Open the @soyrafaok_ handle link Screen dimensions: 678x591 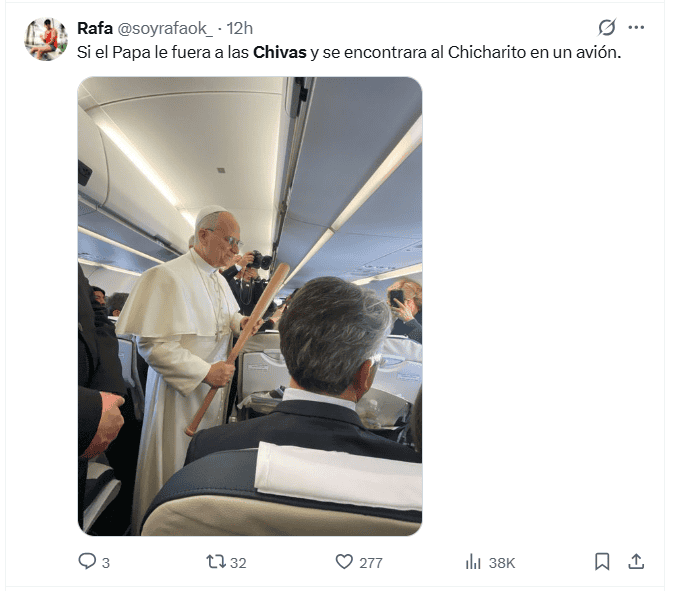click(x=165, y=29)
